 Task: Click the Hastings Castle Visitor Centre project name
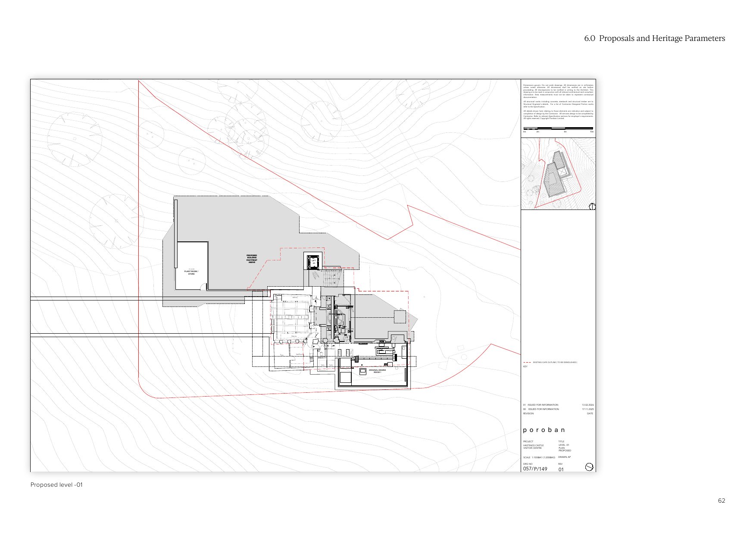coord(533,447)
